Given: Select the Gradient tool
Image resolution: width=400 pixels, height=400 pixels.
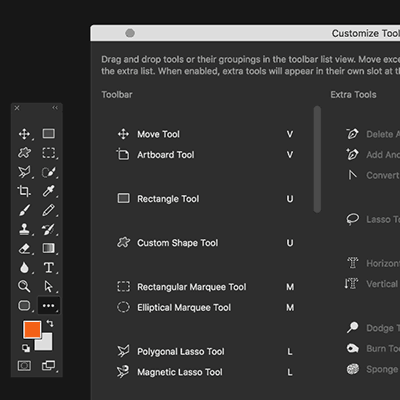Looking at the screenshot, I should click(49, 248).
